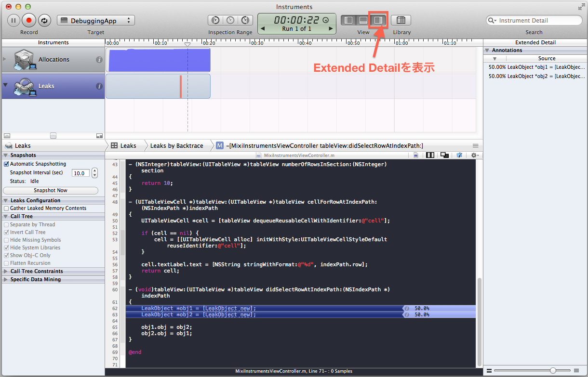Open the DebuggingApp target dropdown
588x377 pixels.
point(95,20)
